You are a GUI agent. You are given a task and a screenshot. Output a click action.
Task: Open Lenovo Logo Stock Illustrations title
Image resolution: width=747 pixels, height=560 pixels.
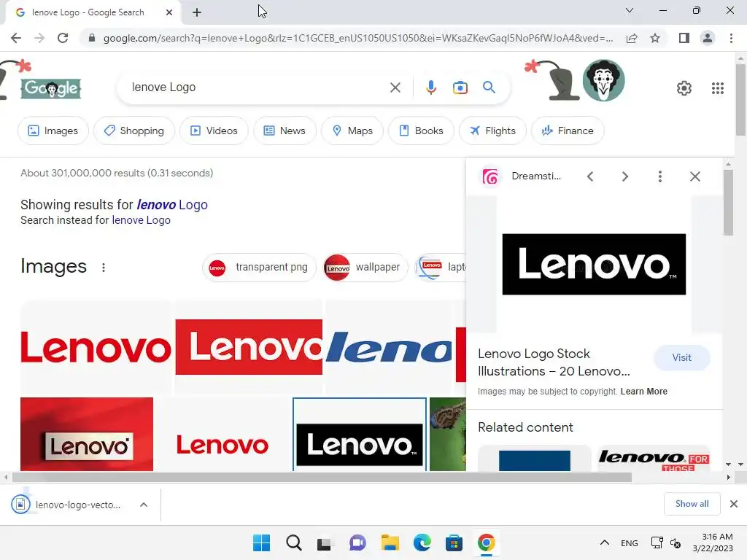[554, 362]
